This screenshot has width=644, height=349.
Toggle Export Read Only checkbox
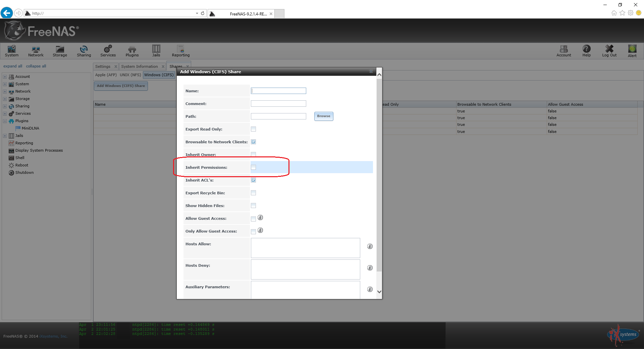coord(253,129)
